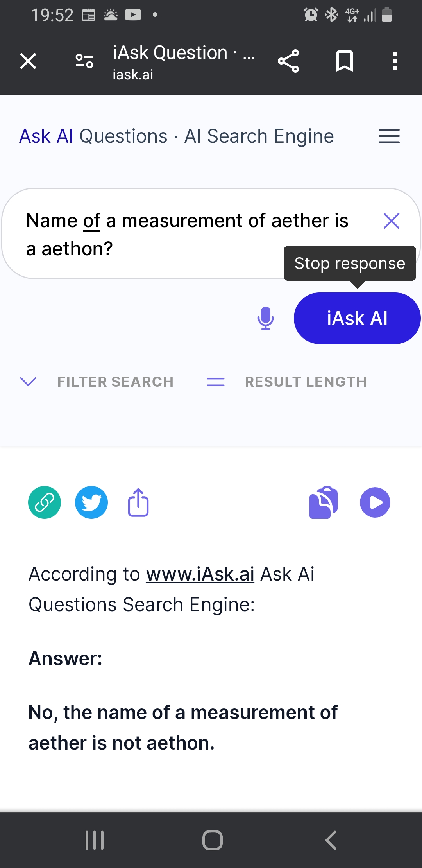Tap the purple share export icon

tap(138, 502)
